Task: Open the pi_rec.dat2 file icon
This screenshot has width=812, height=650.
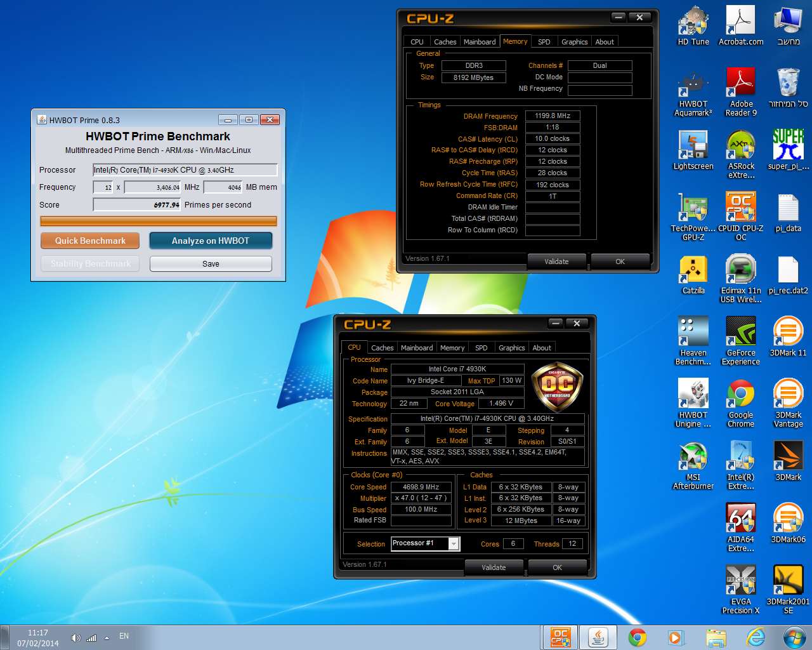Action: tap(789, 275)
